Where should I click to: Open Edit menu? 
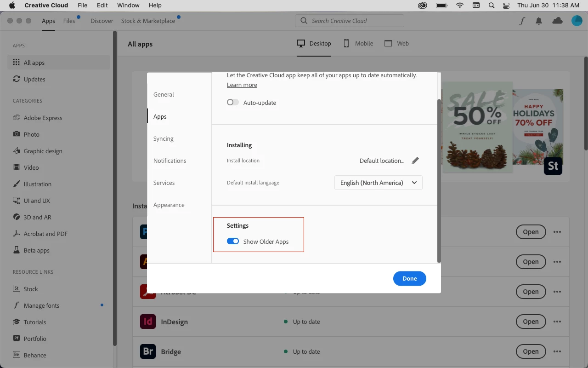102,6
